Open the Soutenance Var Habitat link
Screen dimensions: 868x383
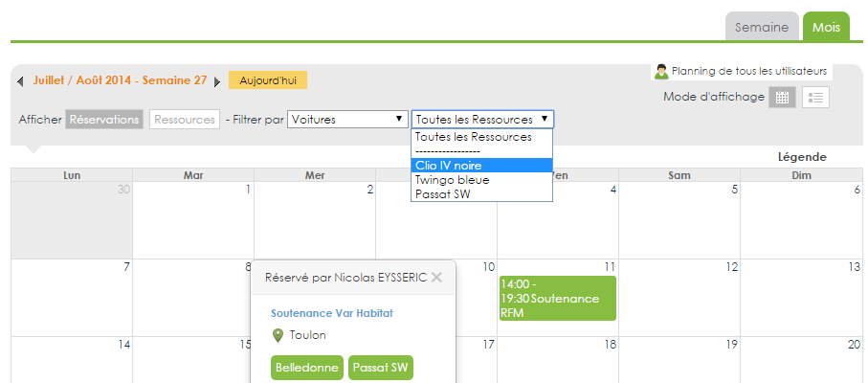(x=331, y=313)
